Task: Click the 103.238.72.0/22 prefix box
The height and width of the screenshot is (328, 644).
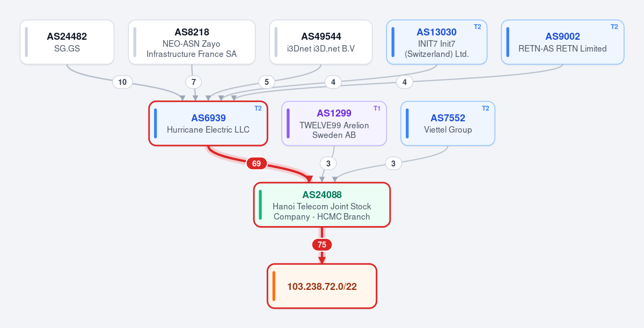Action: point(322,286)
